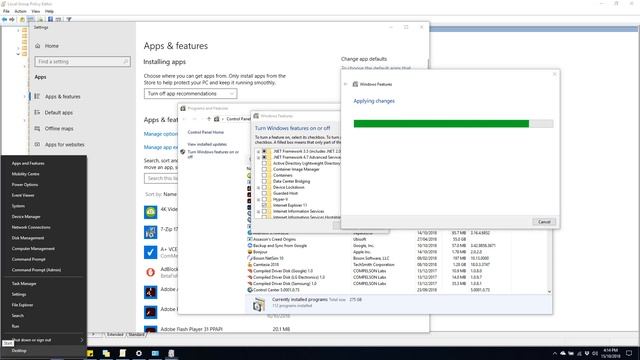The height and width of the screenshot is (360, 640).
Task: Click the back arrow in Windows Features dialog
Action: 345,84
